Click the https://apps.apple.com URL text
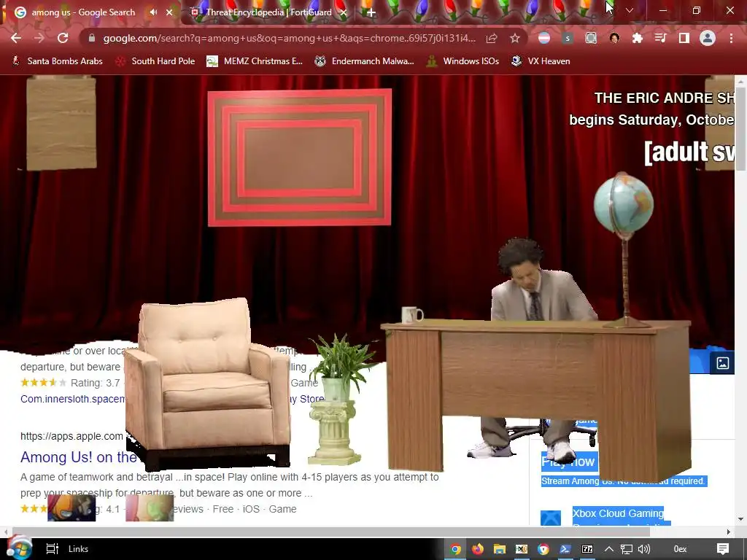The image size is (747, 560). [71, 436]
